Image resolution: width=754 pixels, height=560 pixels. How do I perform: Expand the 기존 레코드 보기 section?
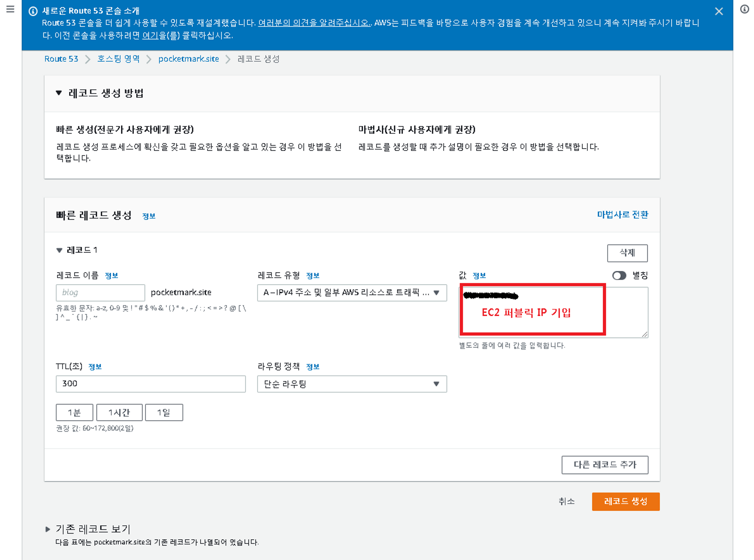48,529
